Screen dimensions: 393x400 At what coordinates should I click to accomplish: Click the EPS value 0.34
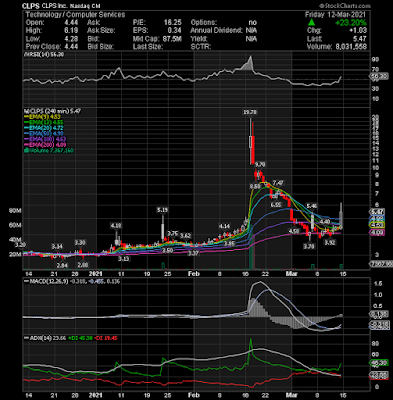(x=175, y=30)
